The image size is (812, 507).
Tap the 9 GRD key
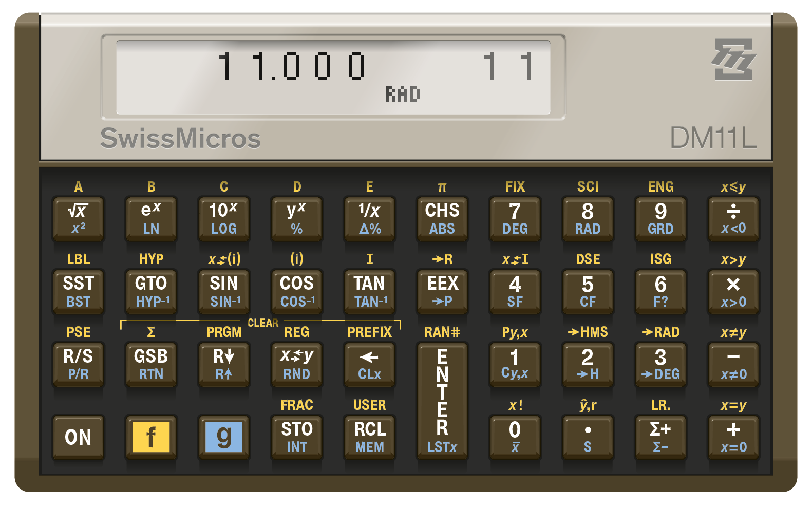coord(661,219)
